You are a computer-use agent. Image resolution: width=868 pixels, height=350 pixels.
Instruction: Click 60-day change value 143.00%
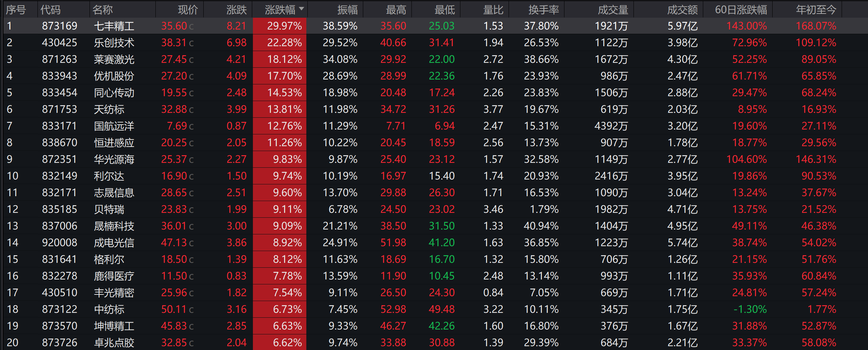pos(747,26)
